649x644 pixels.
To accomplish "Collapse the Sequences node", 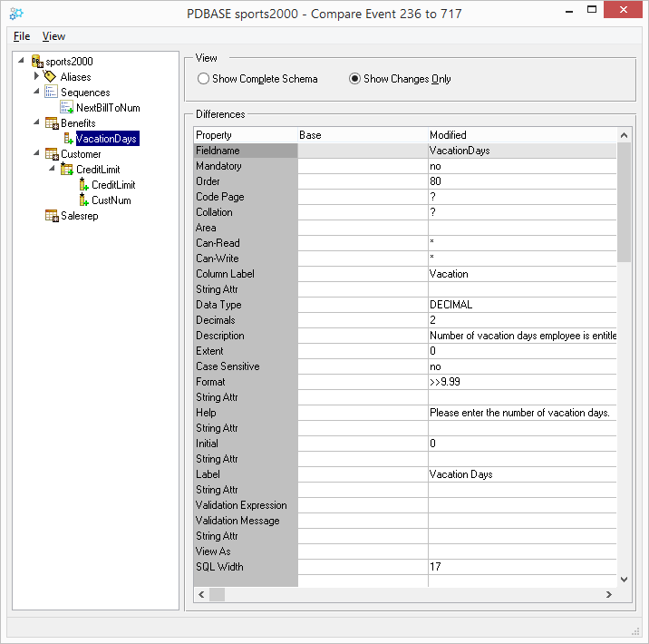I will click(x=36, y=91).
